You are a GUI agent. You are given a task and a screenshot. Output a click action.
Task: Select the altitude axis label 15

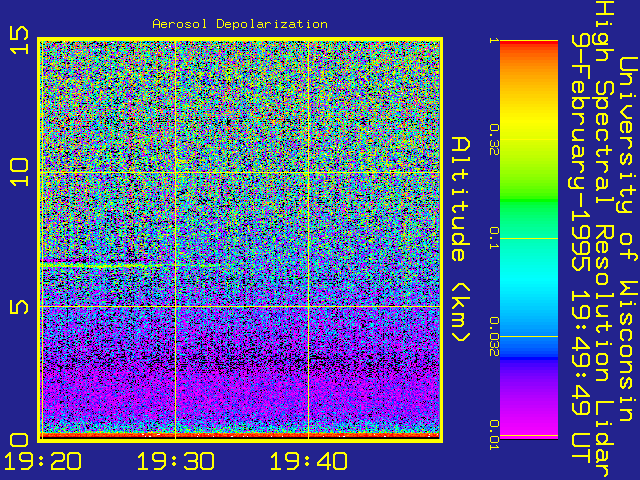pyautogui.click(x=20, y=40)
